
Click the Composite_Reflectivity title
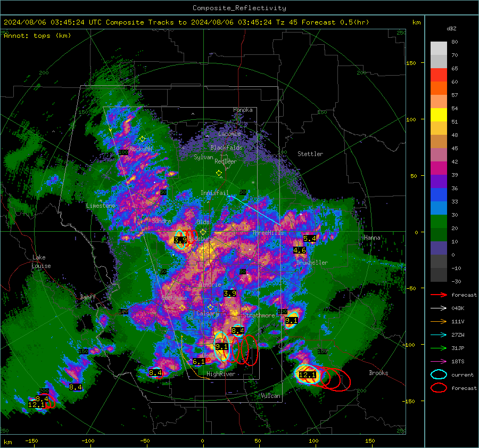click(239, 8)
